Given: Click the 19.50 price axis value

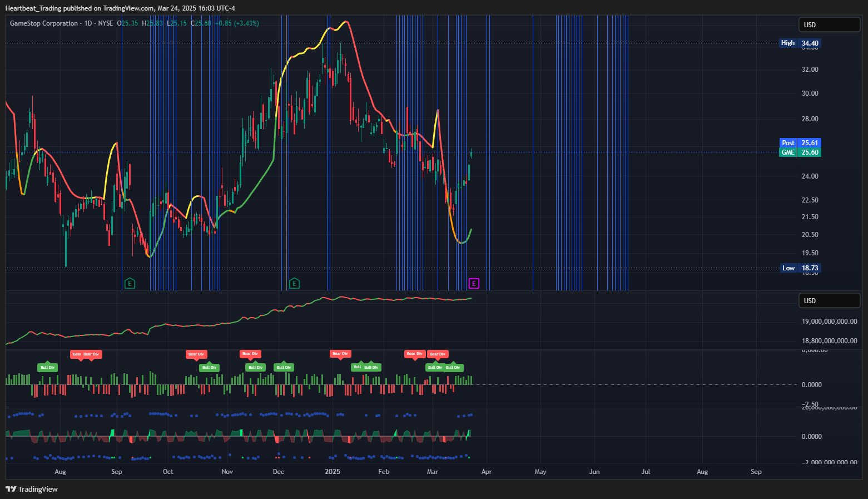Looking at the screenshot, I should tap(810, 253).
